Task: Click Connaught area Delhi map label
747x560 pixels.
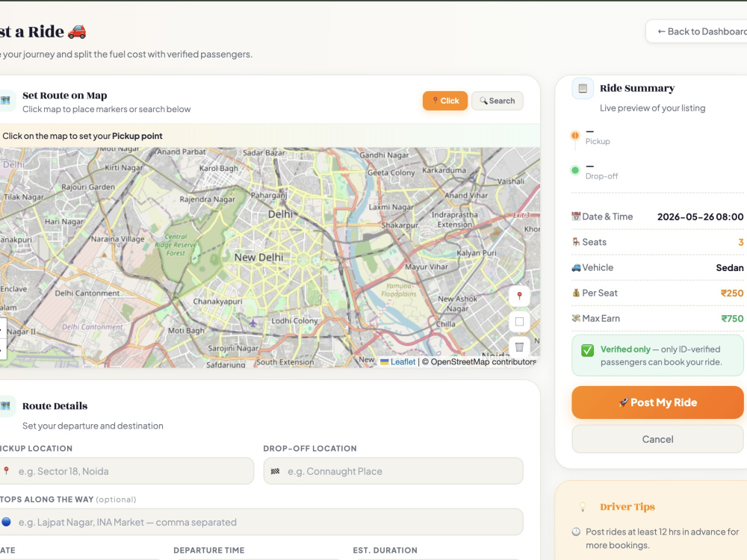Action: [x=281, y=214]
